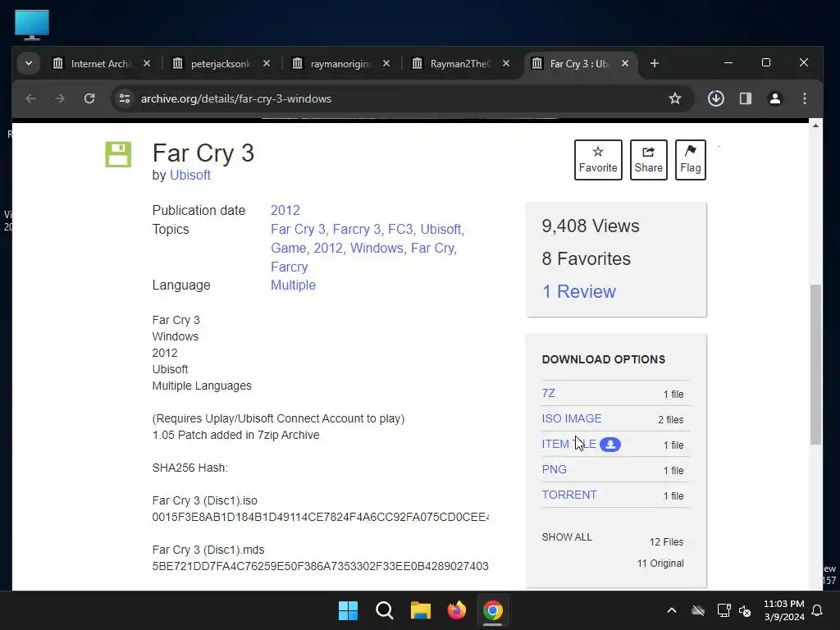Image resolution: width=840 pixels, height=630 pixels.
Task: Toggle Chrome side panel icon
Action: (745, 98)
